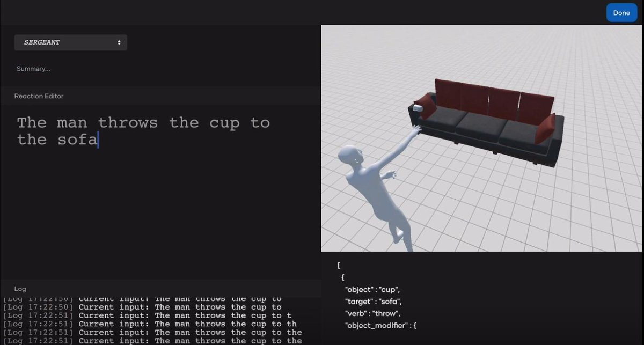Image resolution: width=644 pixels, height=345 pixels.
Task: Click the red pillow at the sofa's right end
Action: pos(545,128)
